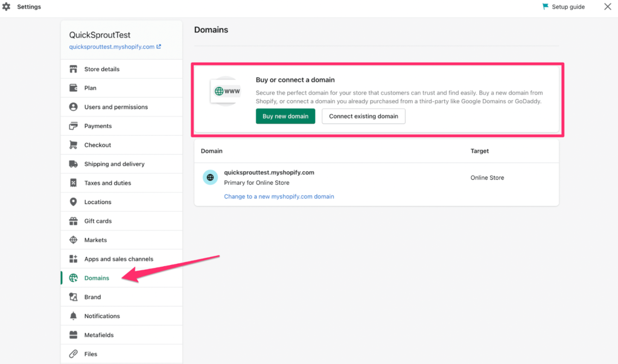Click the Markets globe icon

pyautogui.click(x=73, y=240)
